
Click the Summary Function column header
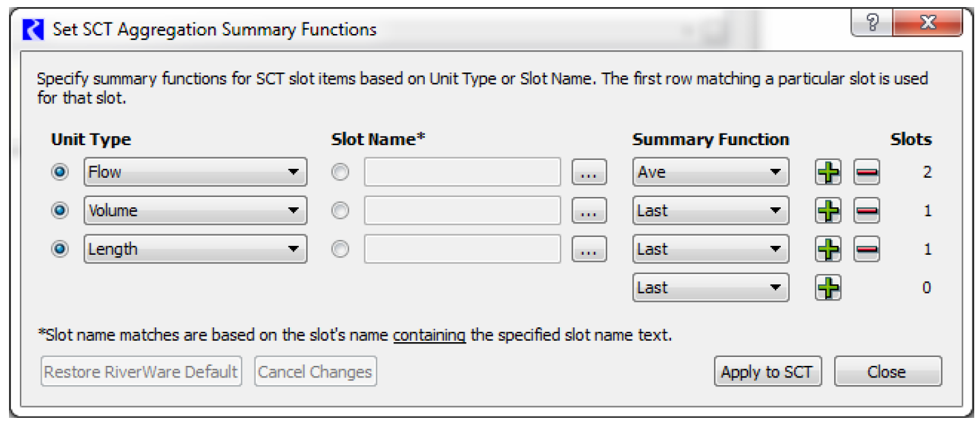711,139
